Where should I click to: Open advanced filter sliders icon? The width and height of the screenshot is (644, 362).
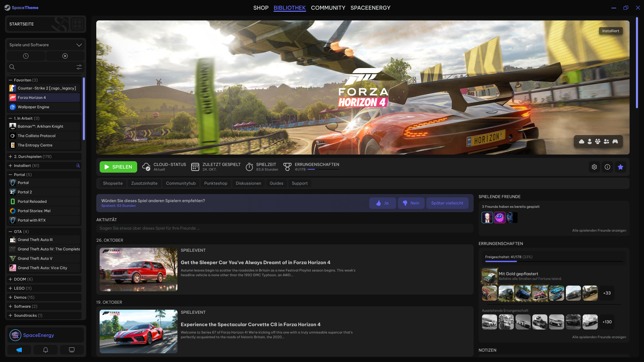[79, 67]
